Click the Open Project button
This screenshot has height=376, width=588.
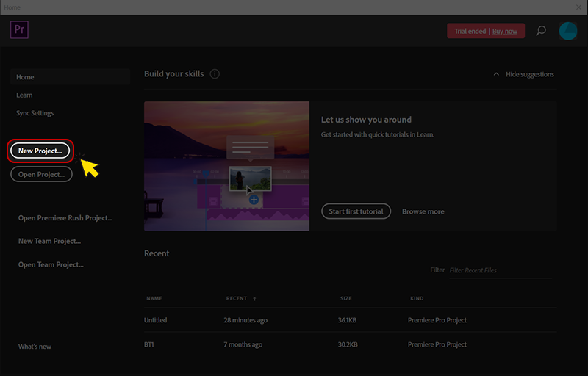tap(40, 174)
